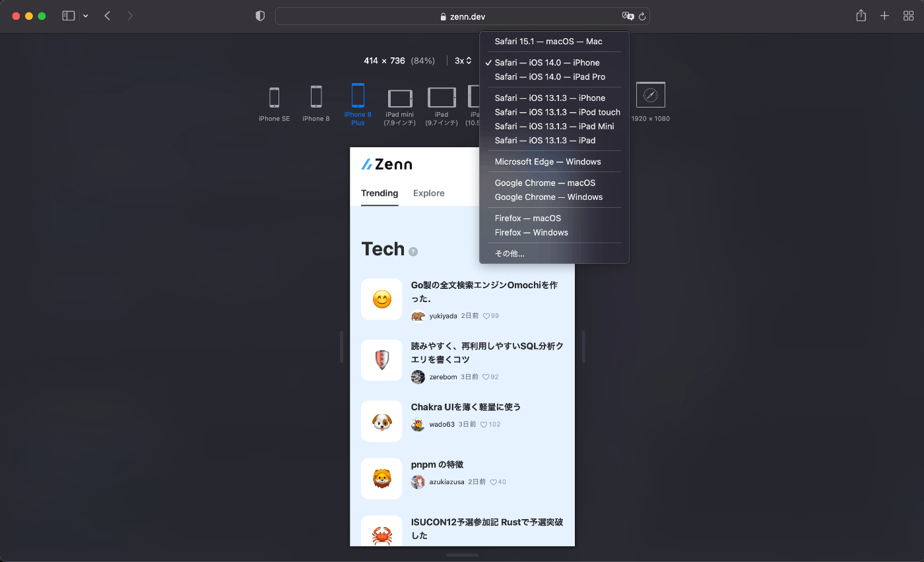Click the shield emoji article thumbnail

(x=381, y=360)
